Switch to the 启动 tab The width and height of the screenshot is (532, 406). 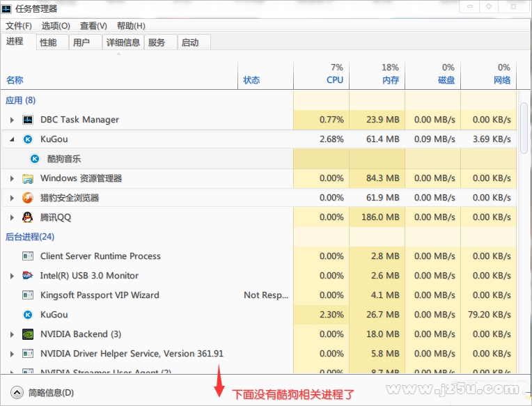[x=194, y=42]
